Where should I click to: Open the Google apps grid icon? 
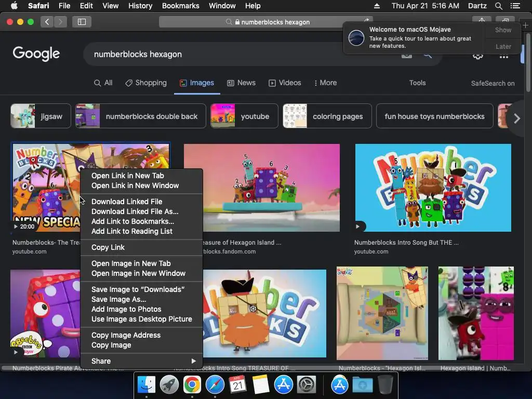pyautogui.click(x=504, y=56)
